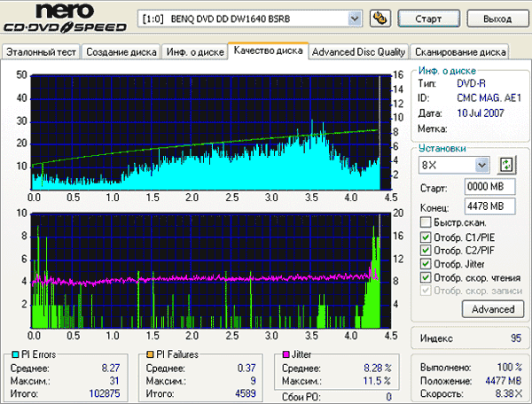Image resolution: width=532 pixels, height=404 pixels.
Task: Click the Конец 4478 MB field
Action: click(x=489, y=206)
